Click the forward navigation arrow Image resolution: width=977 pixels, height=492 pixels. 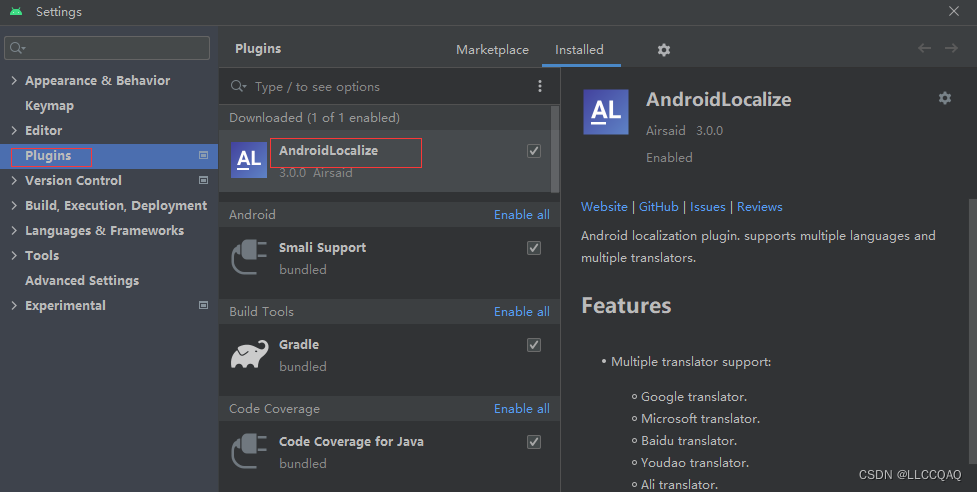tap(951, 49)
